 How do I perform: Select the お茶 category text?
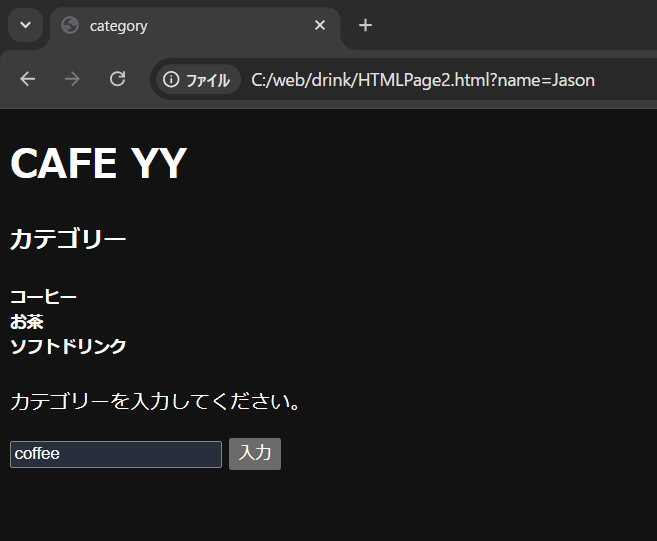27,322
